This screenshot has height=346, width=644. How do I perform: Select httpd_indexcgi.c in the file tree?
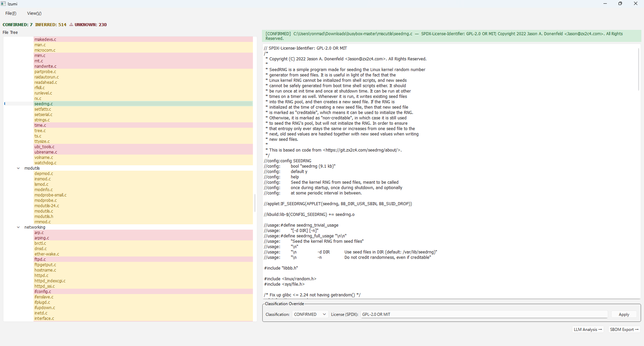50,281
